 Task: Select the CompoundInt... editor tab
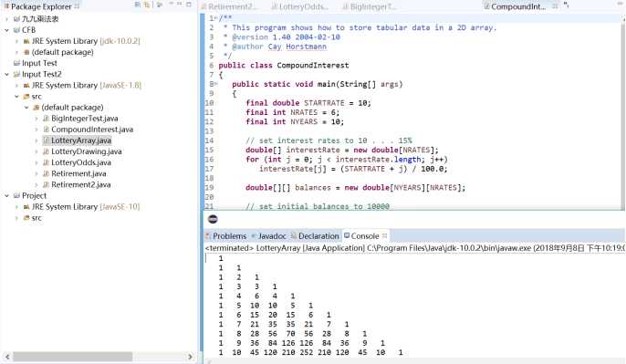[517, 6]
